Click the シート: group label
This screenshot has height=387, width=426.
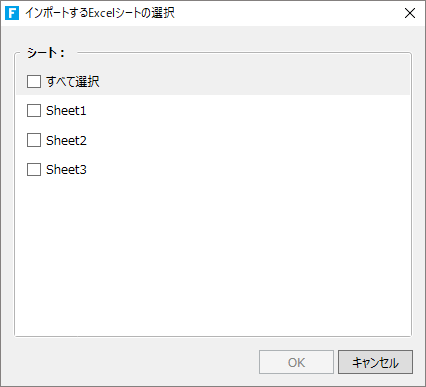coord(46,53)
